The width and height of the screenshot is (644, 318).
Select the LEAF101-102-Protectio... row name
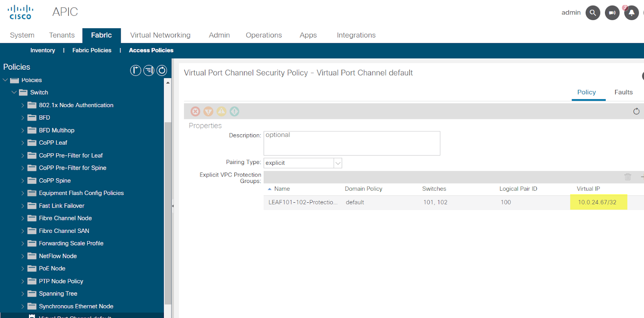[x=303, y=202]
